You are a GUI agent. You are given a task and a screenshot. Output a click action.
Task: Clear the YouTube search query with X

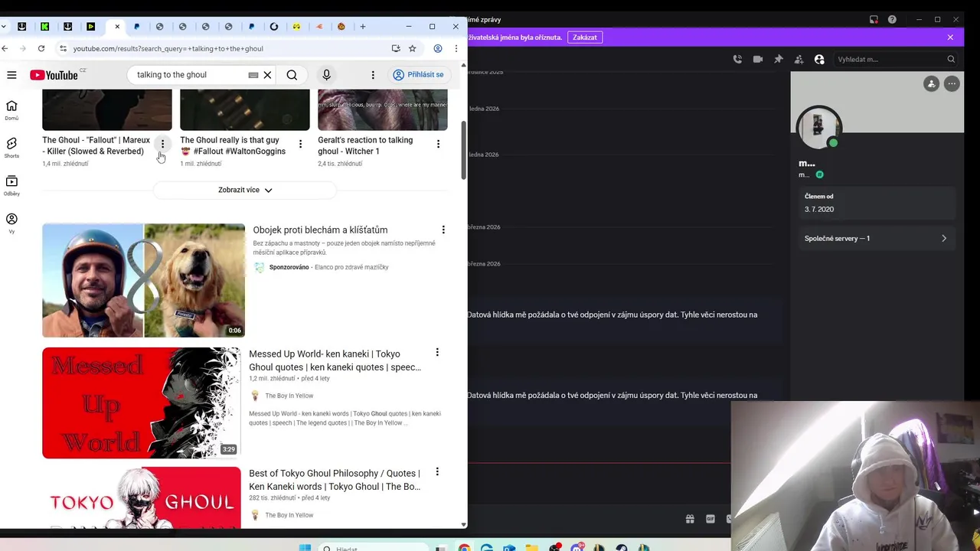tap(267, 75)
